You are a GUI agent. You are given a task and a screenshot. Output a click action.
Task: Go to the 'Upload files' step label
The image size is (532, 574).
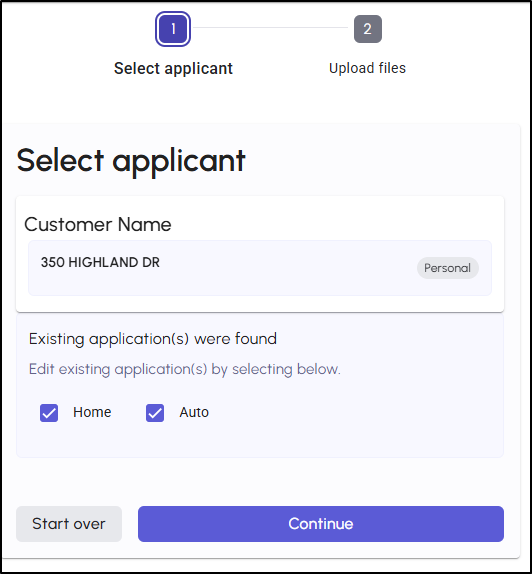(367, 68)
